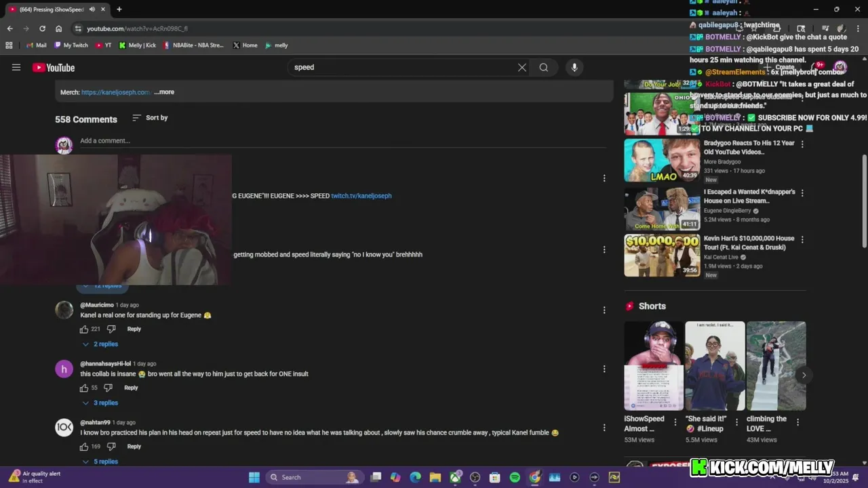Open the $10,000,000 House Tour thumbnail
Image resolution: width=868 pixels, height=488 pixels.
662,256
